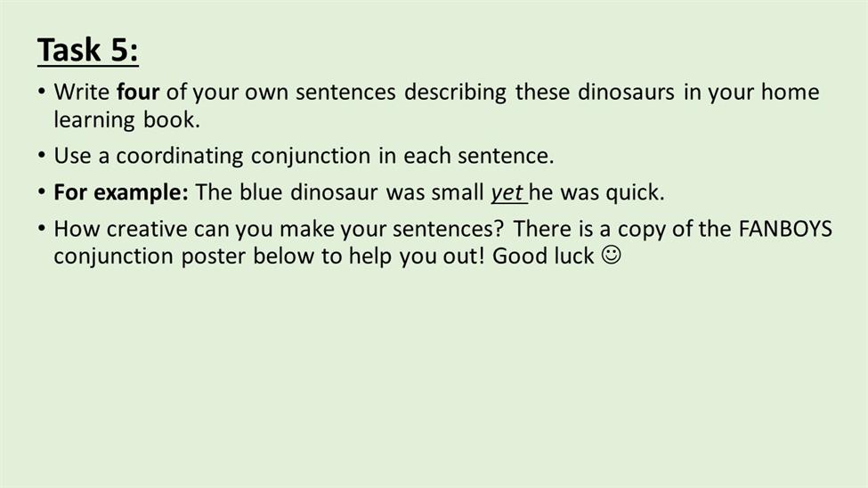This screenshot has width=868, height=488.
Task: Click the bold word four
Action: click(x=138, y=92)
